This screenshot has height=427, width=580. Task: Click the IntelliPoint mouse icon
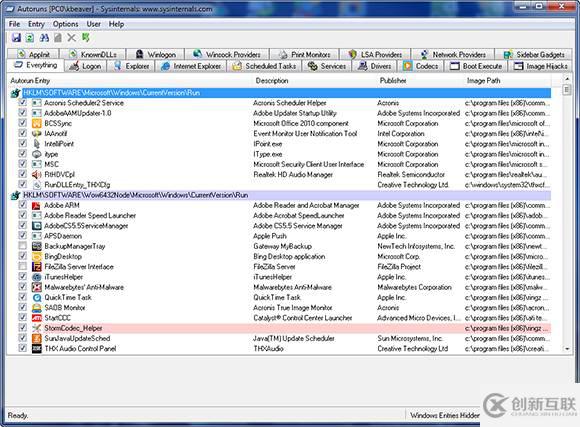37,144
